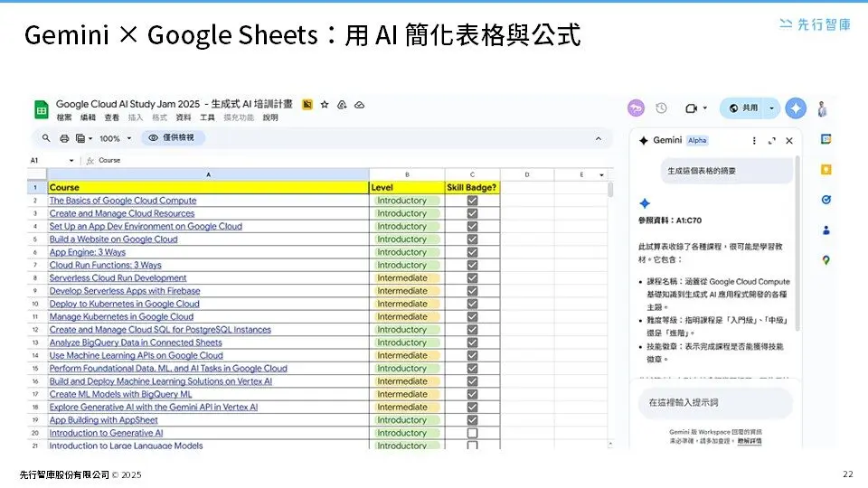The width and height of the screenshot is (868, 488).
Task: Click the Gemini panel scrollbar
Action: (797, 243)
